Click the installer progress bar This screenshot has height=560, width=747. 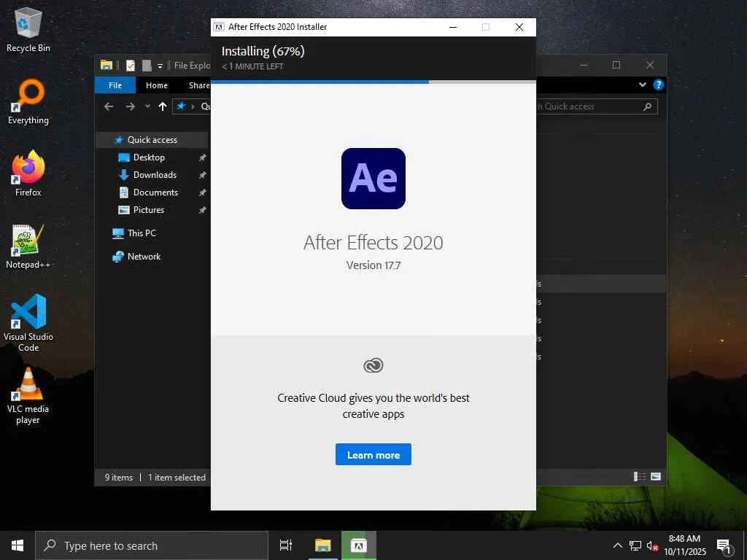[373, 82]
